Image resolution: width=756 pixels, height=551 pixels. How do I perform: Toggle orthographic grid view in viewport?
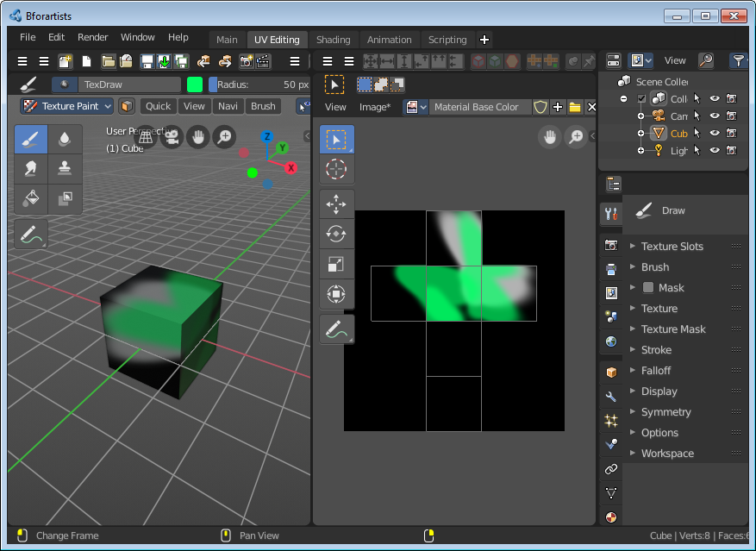pyautogui.click(x=146, y=137)
